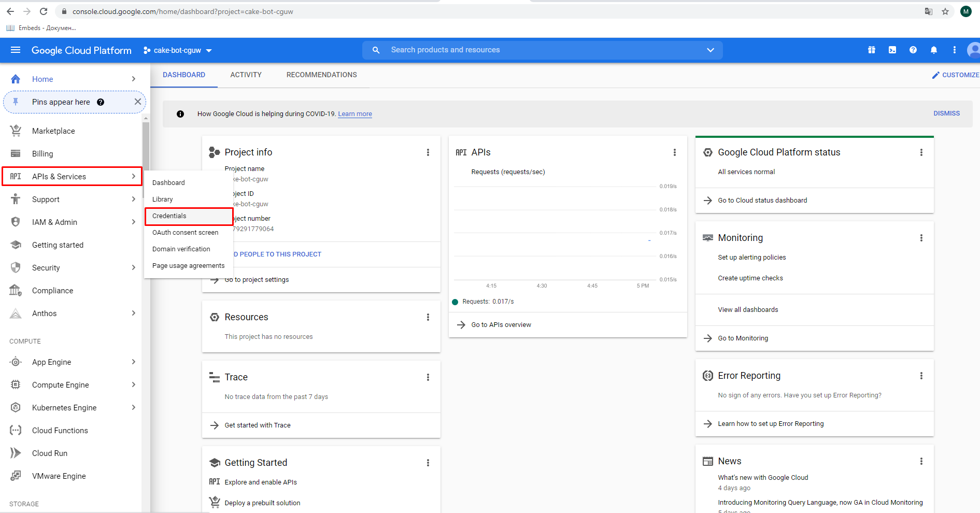980x513 pixels.
Task: Reload the page with refresh icon
Action: (x=44, y=11)
